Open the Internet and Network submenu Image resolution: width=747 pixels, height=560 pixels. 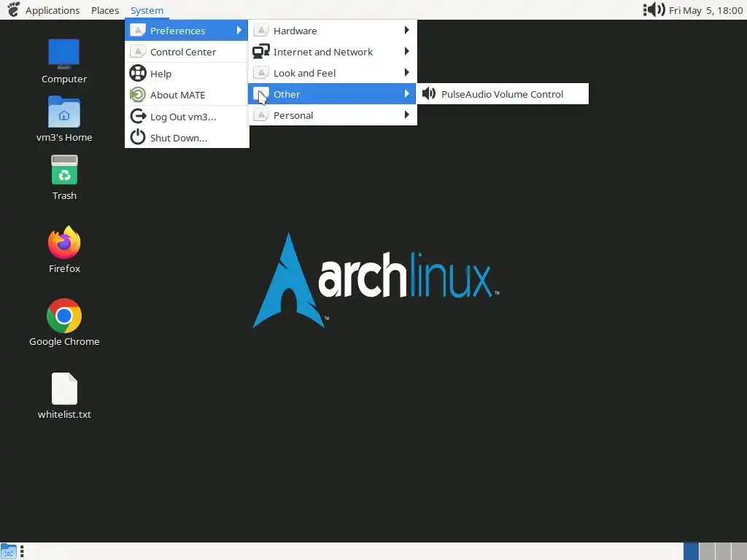pos(333,52)
